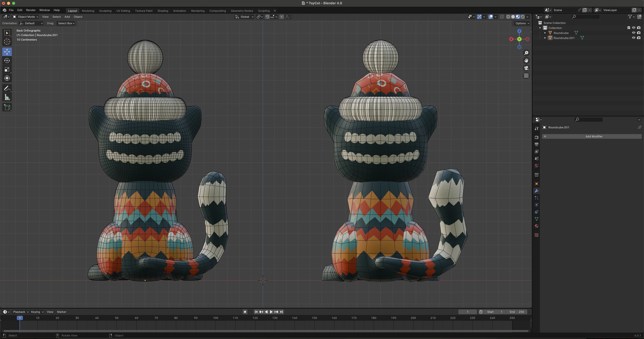Switch to Rendered viewport shading

point(522,17)
